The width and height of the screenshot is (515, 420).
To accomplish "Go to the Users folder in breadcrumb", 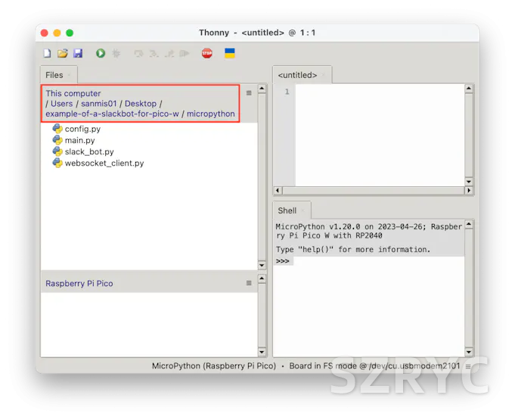I will tap(62, 104).
